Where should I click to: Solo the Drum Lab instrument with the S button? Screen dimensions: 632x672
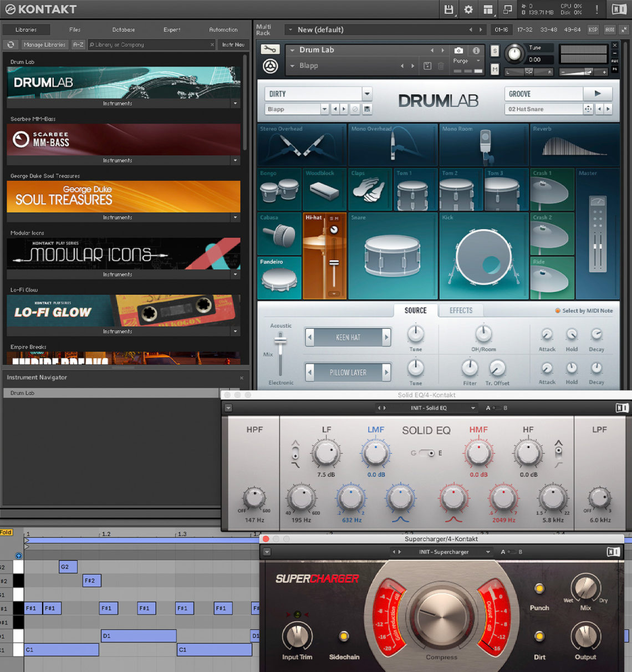coord(495,52)
